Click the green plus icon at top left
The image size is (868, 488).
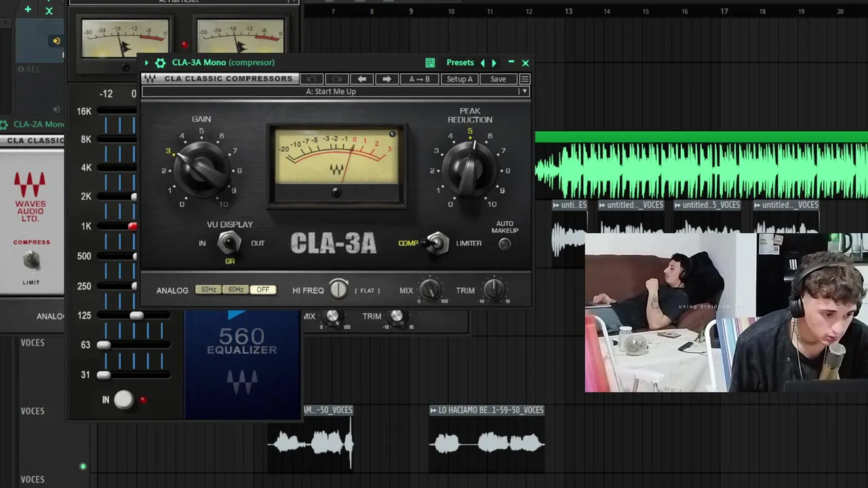[28, 9]
